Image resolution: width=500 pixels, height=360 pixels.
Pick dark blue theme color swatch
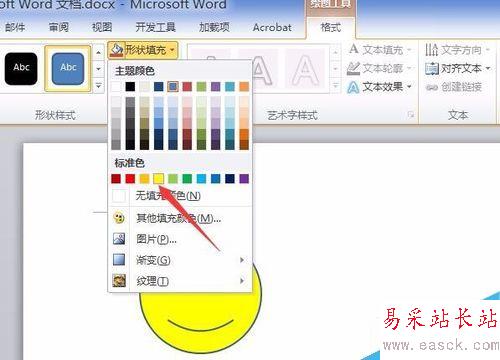(x=159, y=87)
